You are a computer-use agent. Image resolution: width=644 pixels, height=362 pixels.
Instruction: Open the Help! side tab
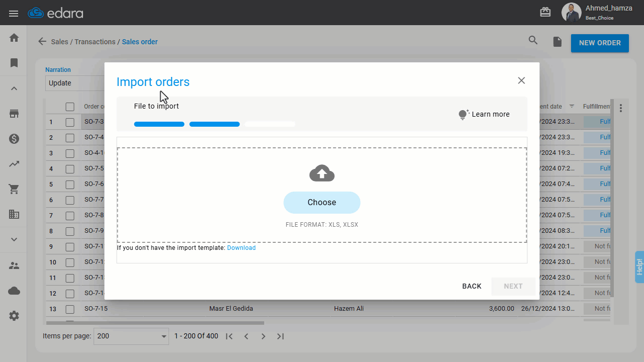coord(639,267)
